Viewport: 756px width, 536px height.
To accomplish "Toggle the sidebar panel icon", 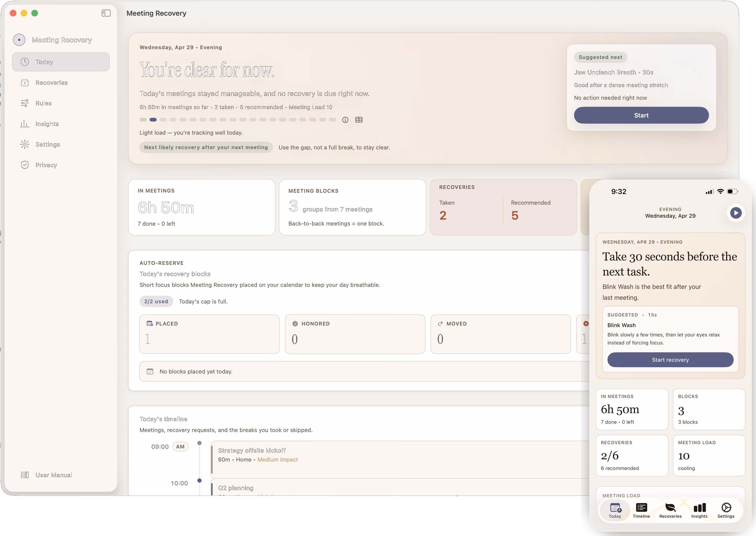I will click(x=106, y=13).
